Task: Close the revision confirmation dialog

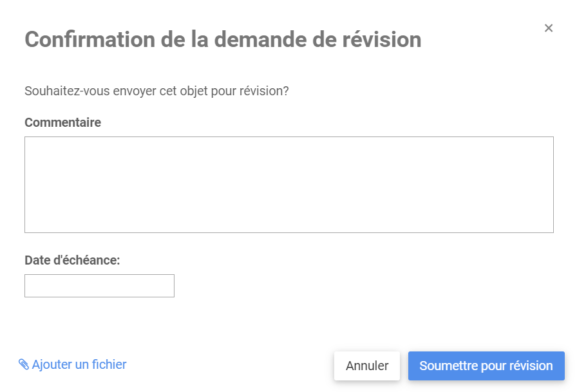Action: click(549, 28)
